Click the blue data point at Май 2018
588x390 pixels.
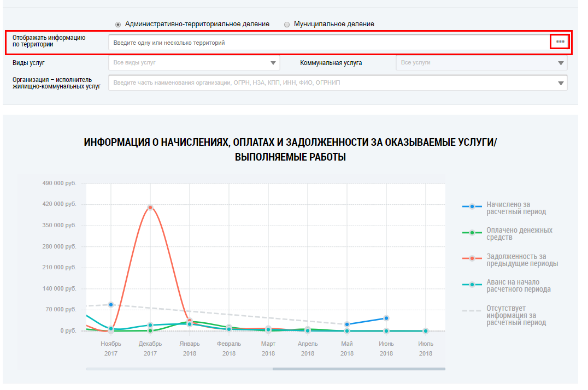[347, 324]
